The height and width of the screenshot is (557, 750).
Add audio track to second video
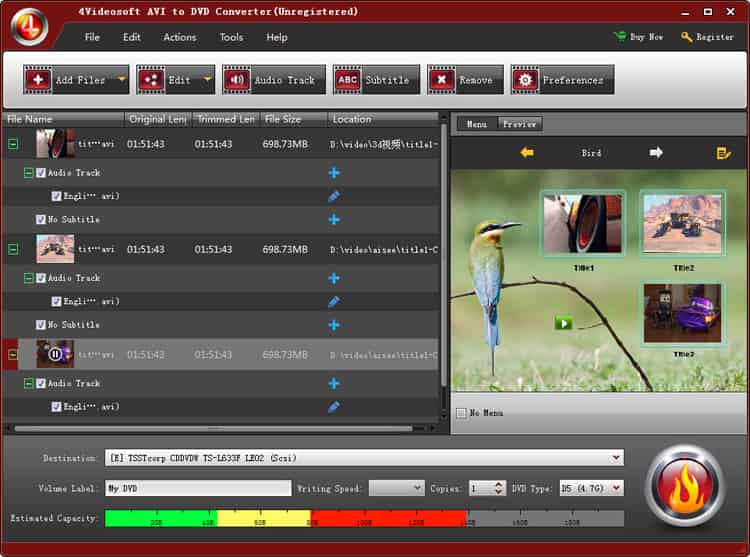334,278
